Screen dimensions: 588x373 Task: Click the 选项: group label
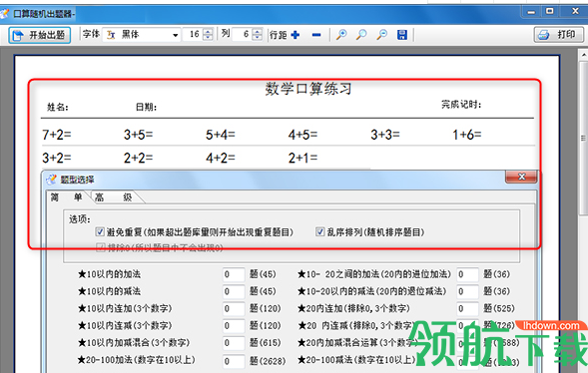pyautogui.click(x=80, y=219)
